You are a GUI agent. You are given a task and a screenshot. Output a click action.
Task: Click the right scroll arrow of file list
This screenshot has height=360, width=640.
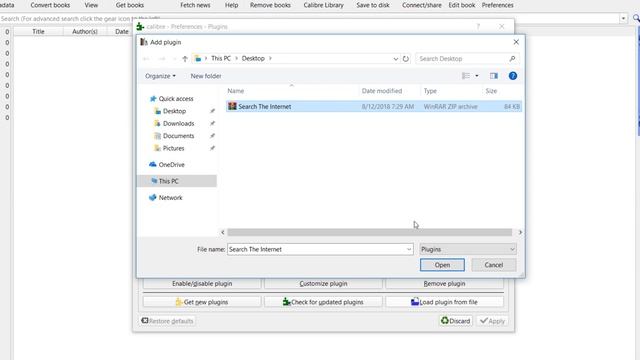[520, 232]
